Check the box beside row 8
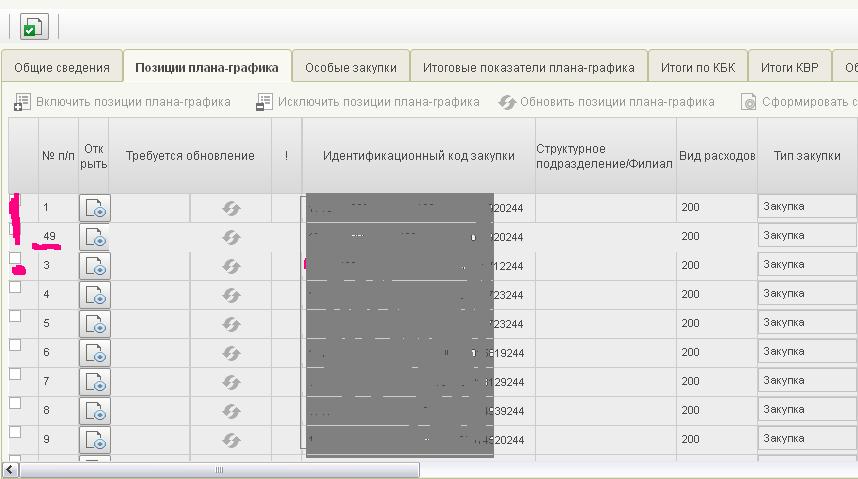 click(x=15, y=403)
